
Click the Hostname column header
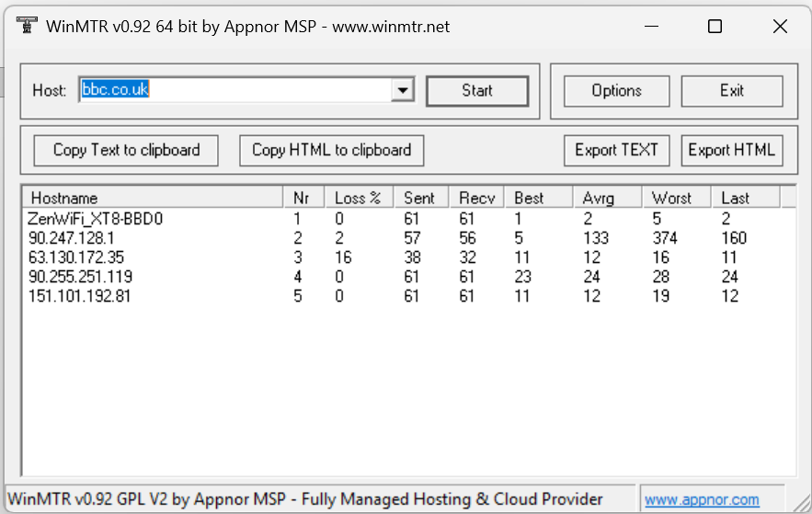(154, 198)
